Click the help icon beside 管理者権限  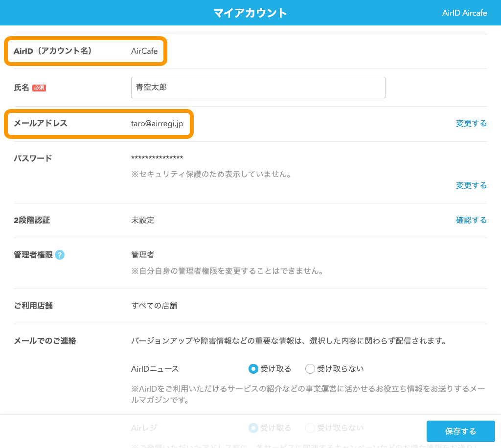tap(60, 255)
